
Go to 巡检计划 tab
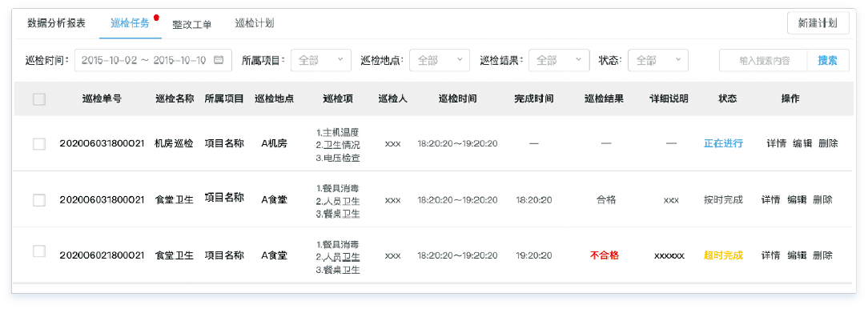coord(255,23)
